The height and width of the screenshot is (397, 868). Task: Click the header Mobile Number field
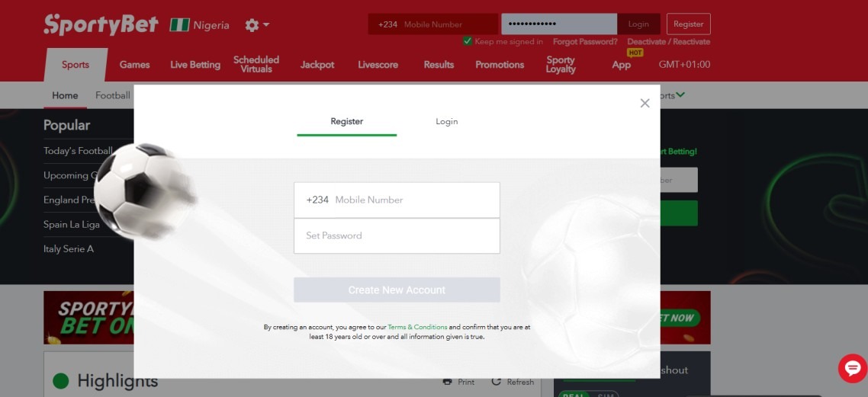tap(433, 24)
